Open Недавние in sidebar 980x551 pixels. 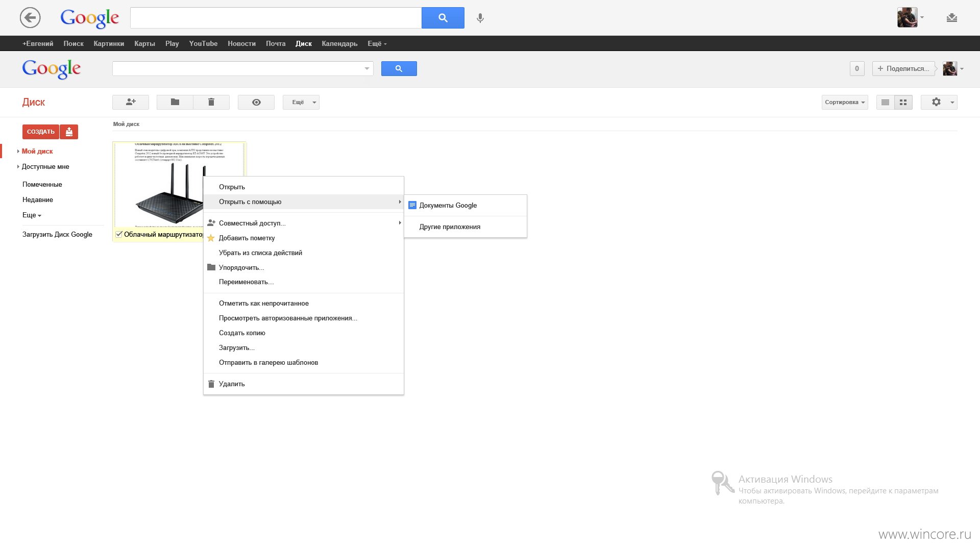click(38, 199)
